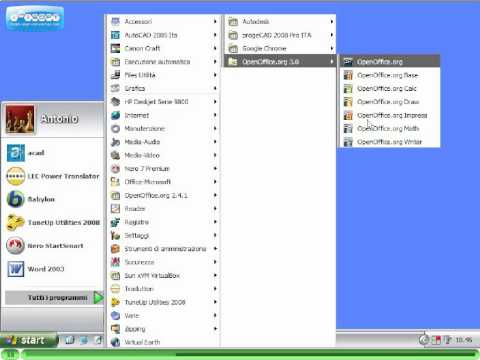Screen dimensions: 480x360
Task: Open the Reader menu entry
Action: [x=164, y=209]
